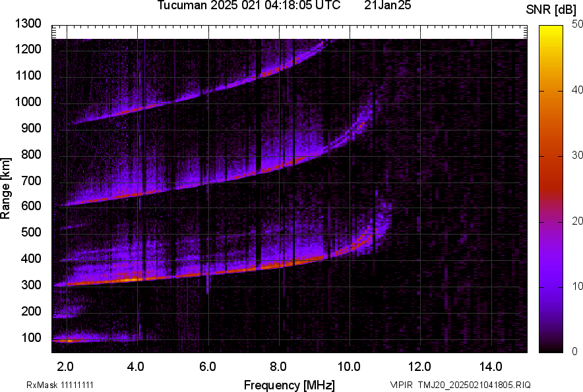Click the colorbar tick label 0

tap(574, 351)
